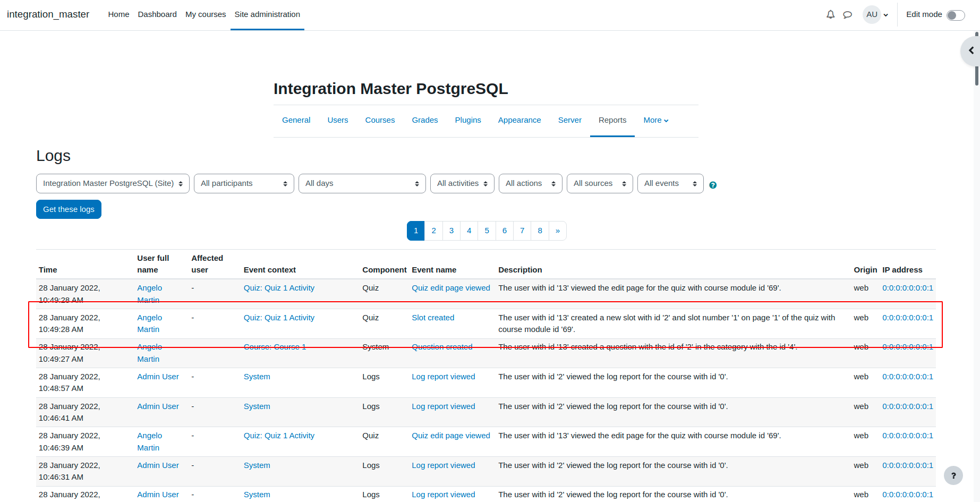Screen dimensions: 980x502
Task: Switch to the Server tab
Action: point(570,120)
